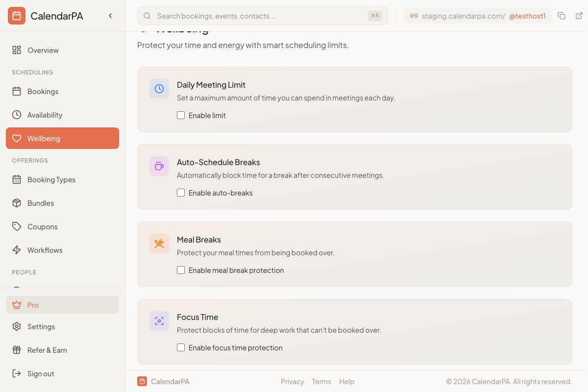Image resolution: width=588 pixels, height=392 pixels.
Task: Click the Pro crown icon
Action: click(x=17, y=305)
